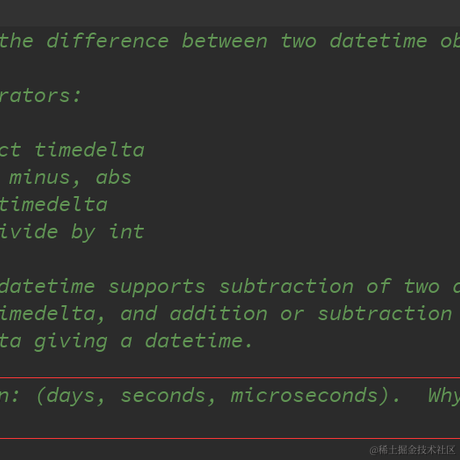Viewport: 460px width, 460px height.
Task: Click the word "int" in "ivide by int"
Action: (x=127, y=232)
